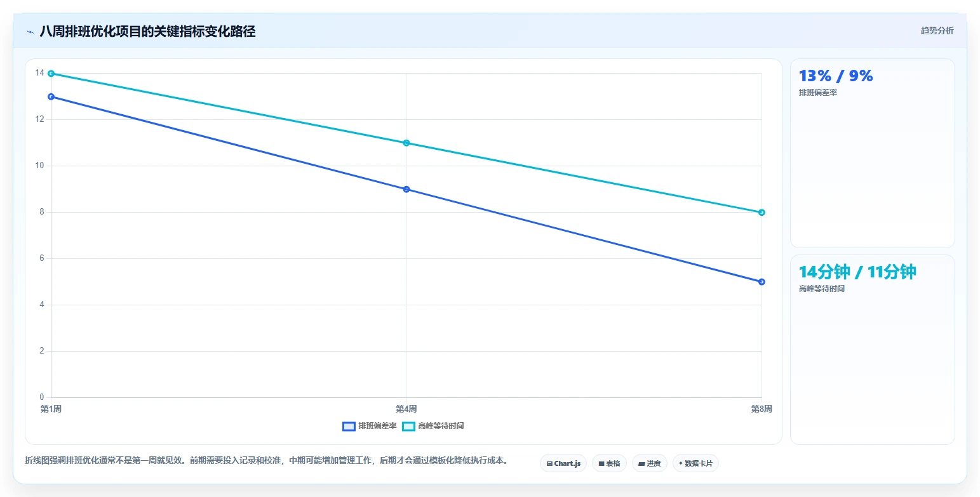This screenshot has height=497, width=980.
Task: Click the lightning icon beside the title
Action: pos(30,32)
